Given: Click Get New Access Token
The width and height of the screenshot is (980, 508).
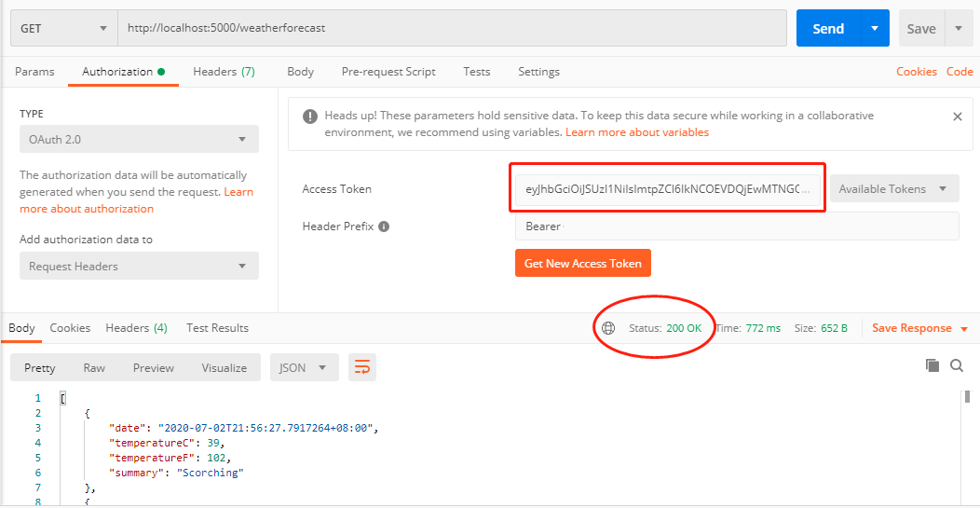Looking at the screenshot, I should tap(582, 263).
